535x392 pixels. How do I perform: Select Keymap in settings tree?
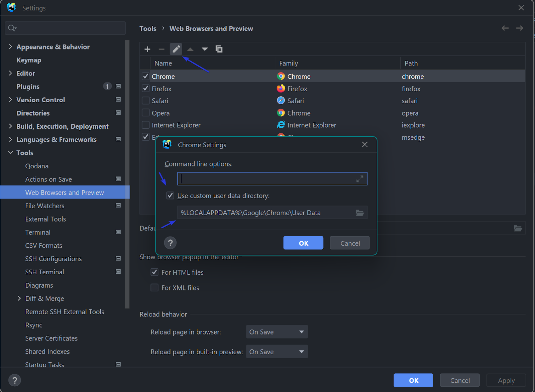pos(29,60)
